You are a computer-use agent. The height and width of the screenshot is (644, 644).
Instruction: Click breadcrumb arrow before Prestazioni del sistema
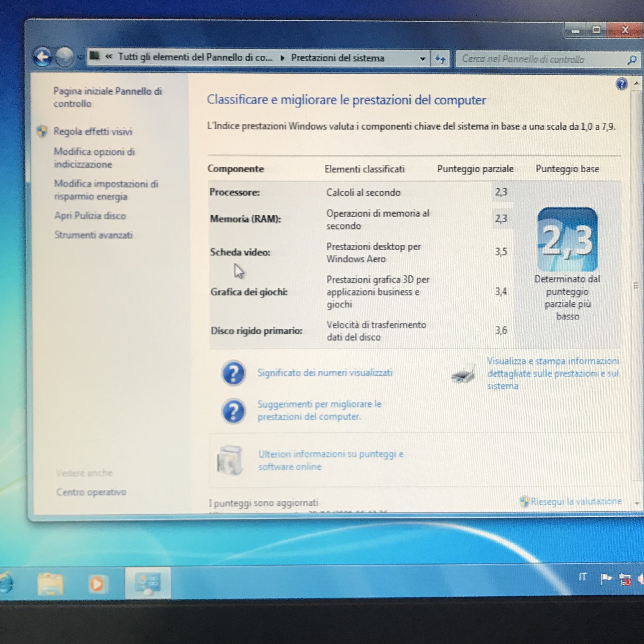[283, 58]
